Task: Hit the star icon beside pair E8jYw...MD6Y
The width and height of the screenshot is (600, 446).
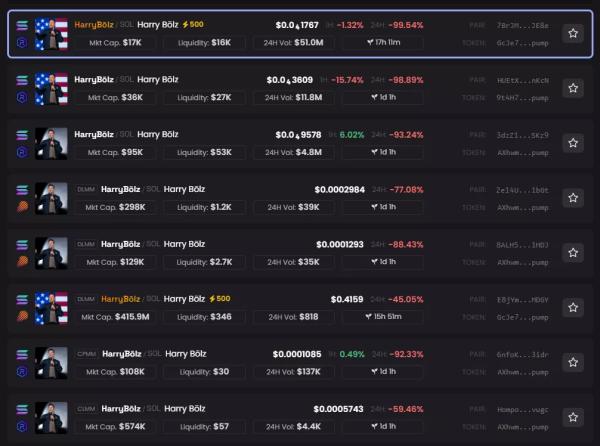Action: tap(572, 308)
